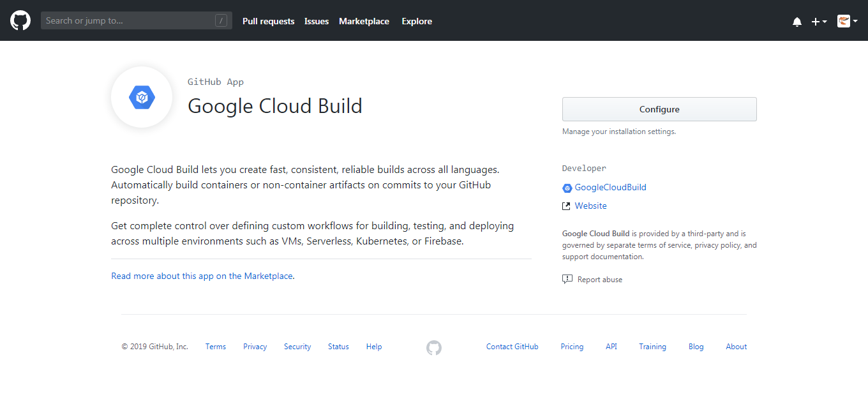The width and height of the screenshot is (868, 399).
Task: Open the Help footer link
Action: [374, 347]
